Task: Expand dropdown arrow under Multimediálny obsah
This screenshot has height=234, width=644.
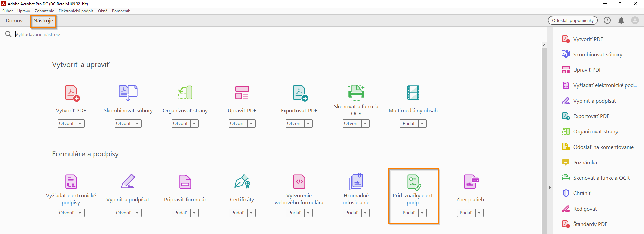Action: (x=422, y=124)
